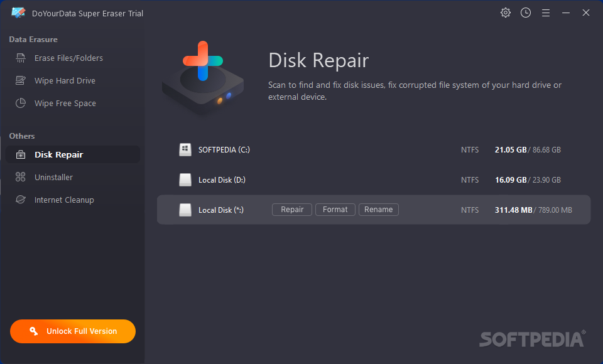Click the 23.90 GB total size
The image size is (603, 364).
point(546,180)
